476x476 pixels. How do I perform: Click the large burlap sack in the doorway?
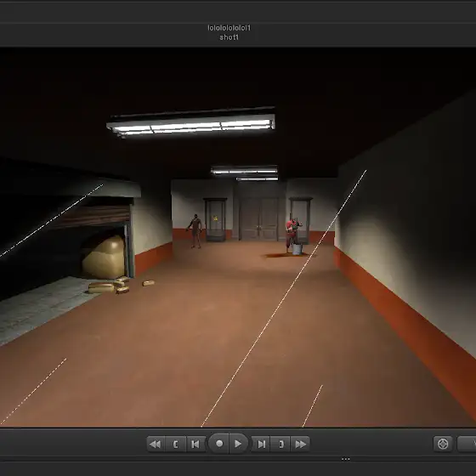[104, 257]
